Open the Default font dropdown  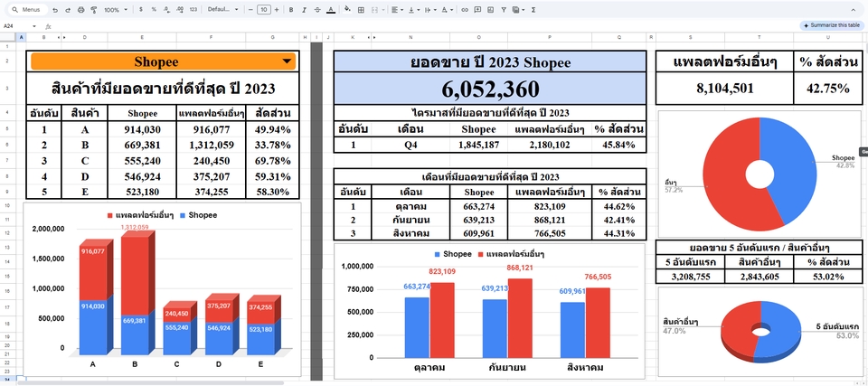click(220, 10)
